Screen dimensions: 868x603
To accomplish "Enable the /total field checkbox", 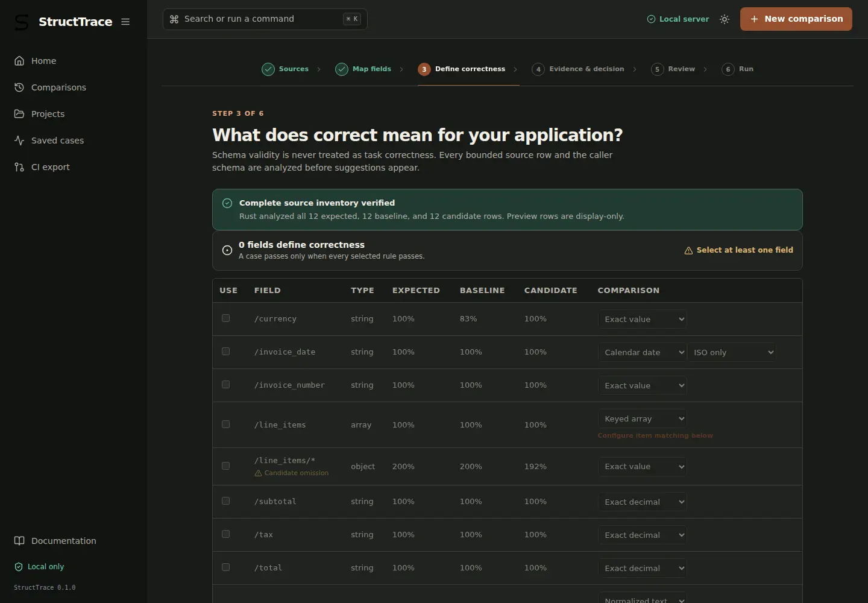I will (x=226, y=567).
